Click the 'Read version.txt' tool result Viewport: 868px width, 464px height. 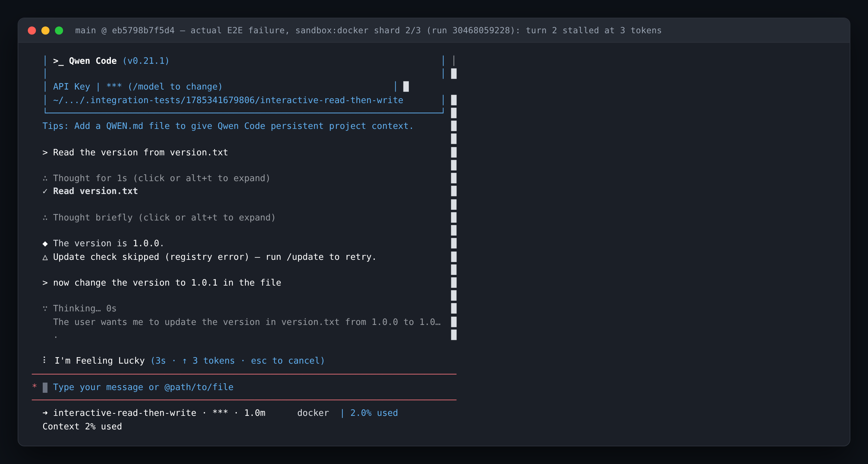96,191
